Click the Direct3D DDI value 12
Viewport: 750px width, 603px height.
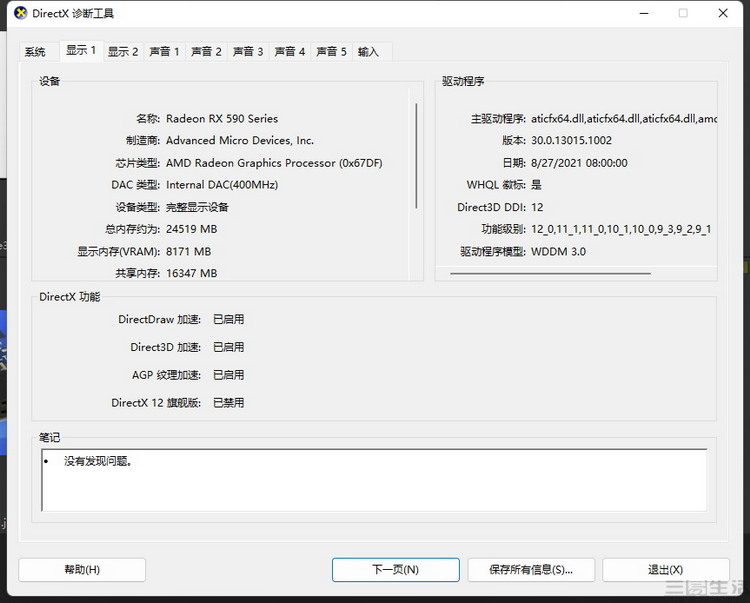point(537,207)
